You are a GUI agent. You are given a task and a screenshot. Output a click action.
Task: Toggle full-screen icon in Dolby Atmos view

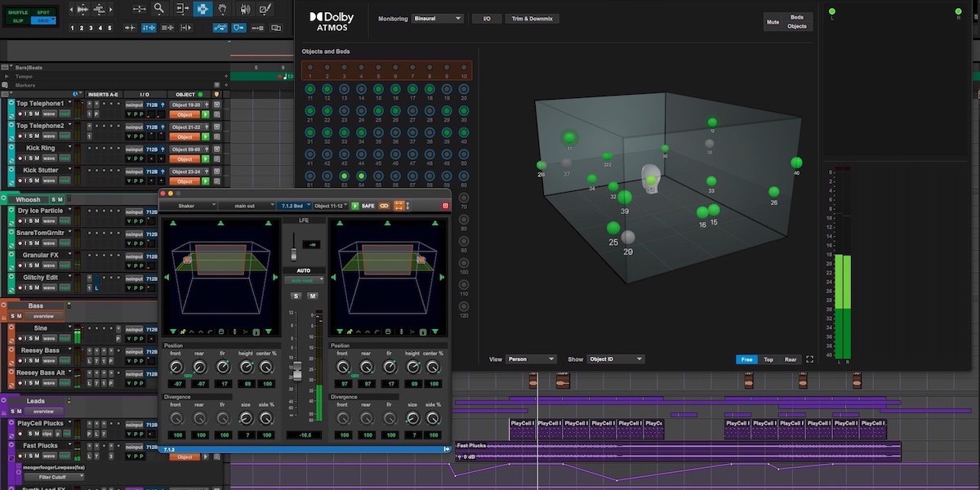pos(809,359)
